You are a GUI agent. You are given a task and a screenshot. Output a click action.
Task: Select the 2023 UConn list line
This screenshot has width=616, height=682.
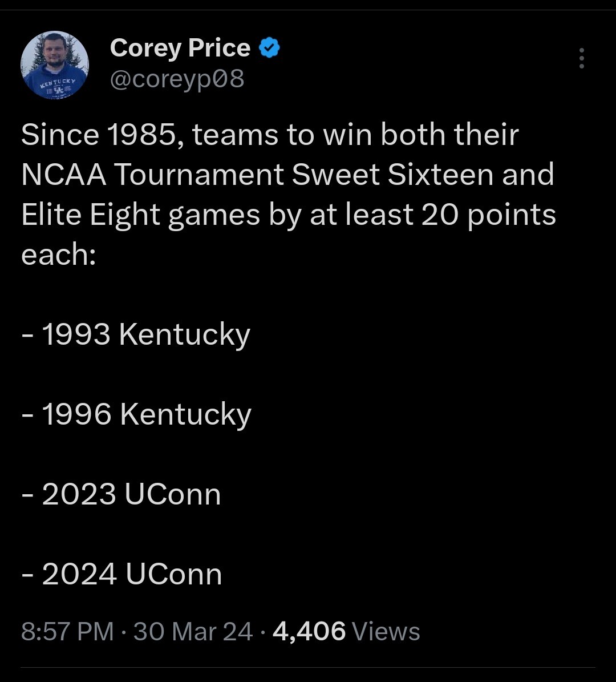[121, 494]
